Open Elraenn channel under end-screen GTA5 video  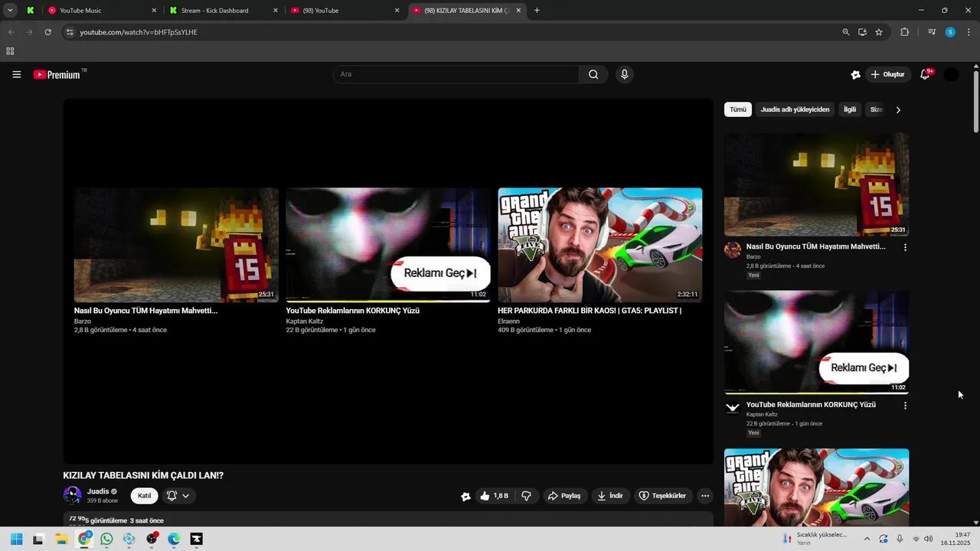pyautogui.click(x=508, y=321)
